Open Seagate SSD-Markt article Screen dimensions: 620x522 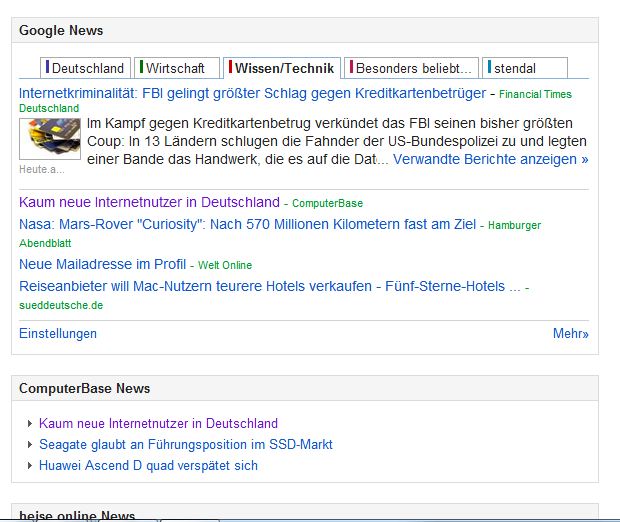click(x=186, y=444)
